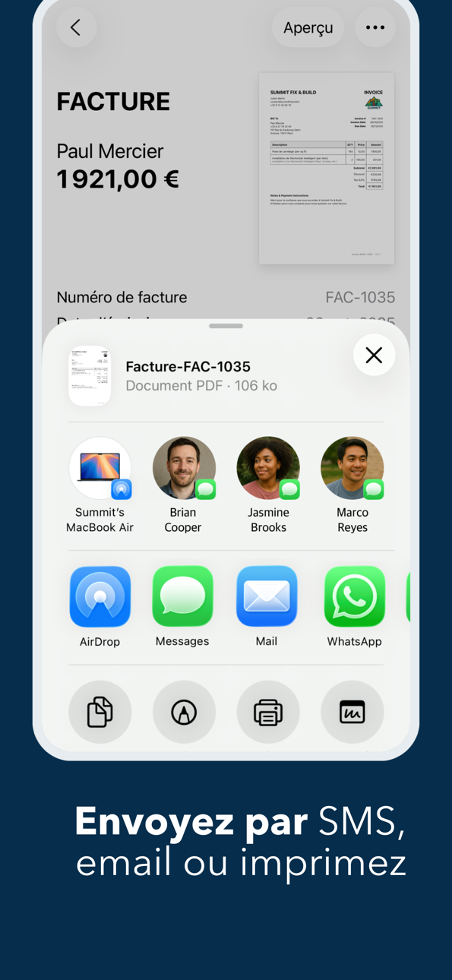
Task: Tap the Copy documents action icon
Action: pos(100,712)
